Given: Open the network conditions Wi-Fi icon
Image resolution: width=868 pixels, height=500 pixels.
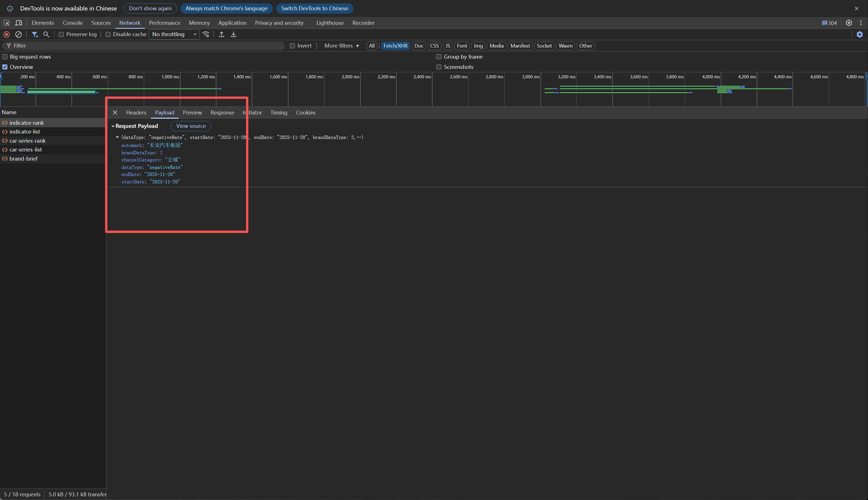Looking at the screenshot, I should coord(206,34).
